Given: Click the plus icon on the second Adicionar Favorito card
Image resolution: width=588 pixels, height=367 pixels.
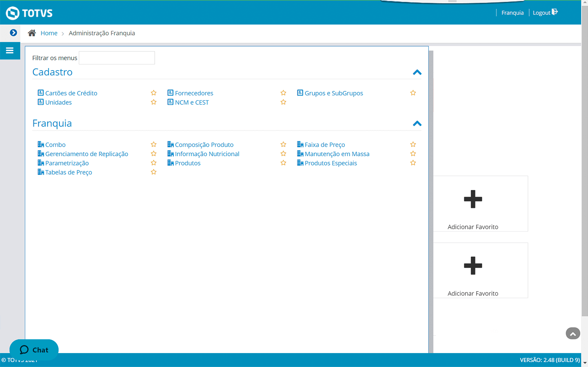Looking at the screenshot, I should coord(473,266).
